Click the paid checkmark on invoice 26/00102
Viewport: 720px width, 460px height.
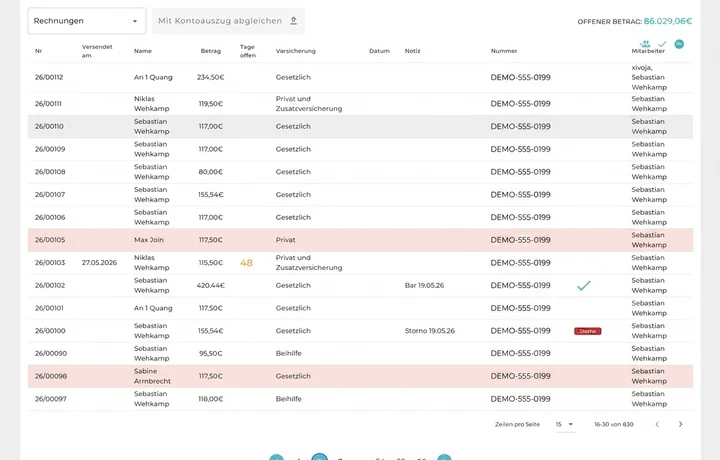[x=584, y=286]
